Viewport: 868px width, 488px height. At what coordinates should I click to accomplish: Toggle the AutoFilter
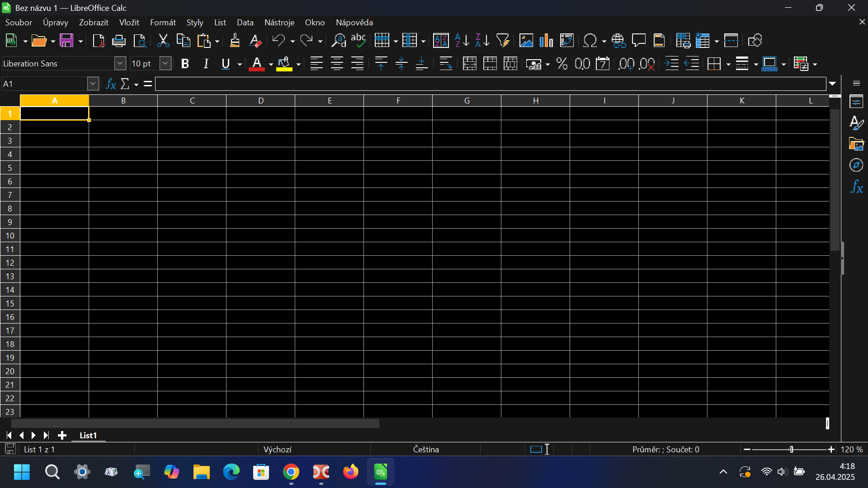[503, 41]
